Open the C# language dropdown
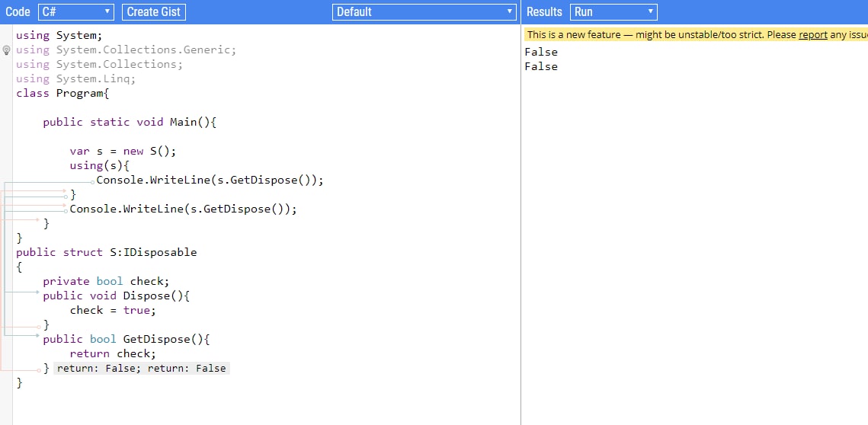The width and height of the screenshot is (868, 425). click(76, 11)
